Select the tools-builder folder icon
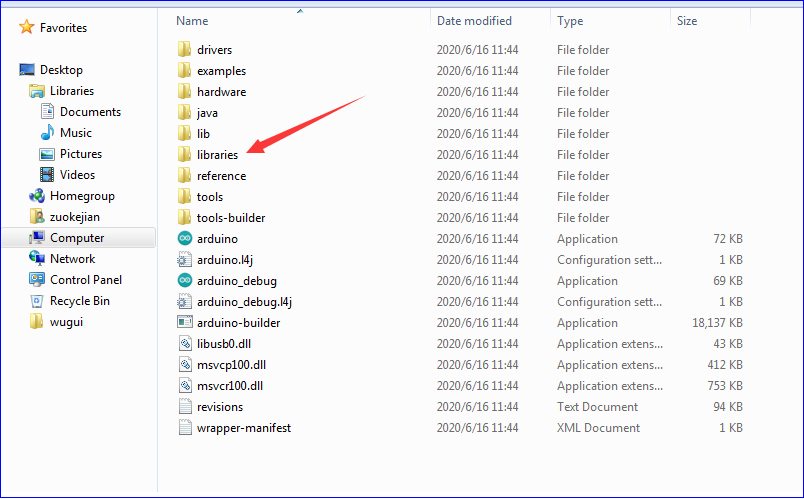 coord(185,218)
